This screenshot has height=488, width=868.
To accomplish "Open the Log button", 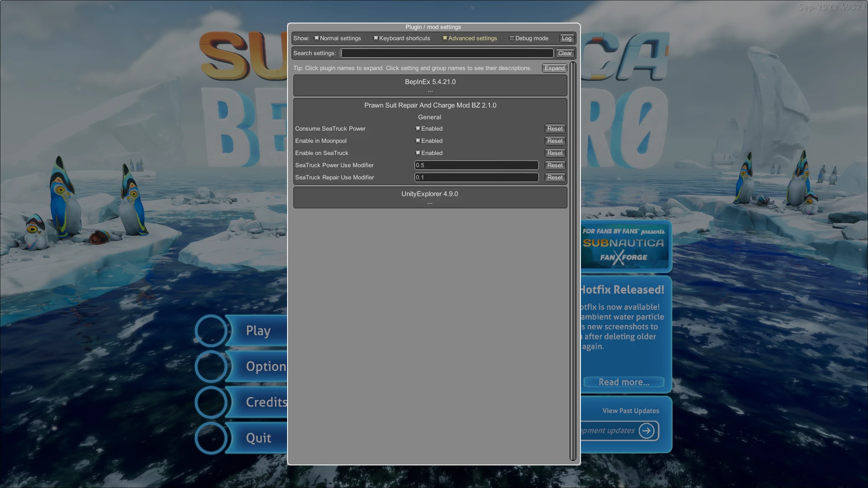I will (566, 38).
